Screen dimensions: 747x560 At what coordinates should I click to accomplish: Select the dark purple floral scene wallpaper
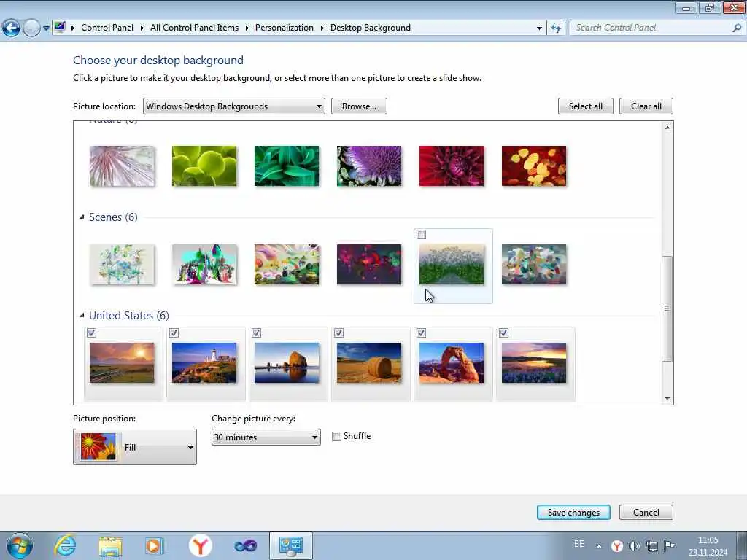coord(369,264)
